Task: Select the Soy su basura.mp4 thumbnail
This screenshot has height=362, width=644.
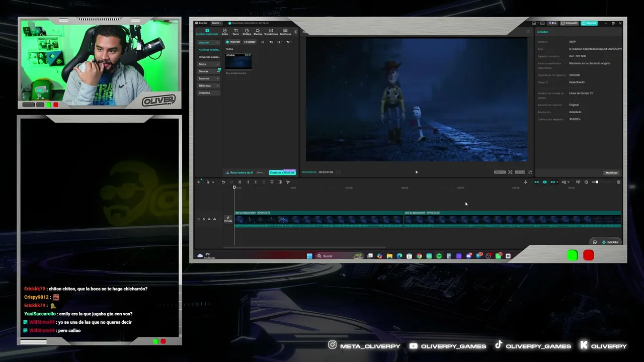Action: click(x=238, y=61)
